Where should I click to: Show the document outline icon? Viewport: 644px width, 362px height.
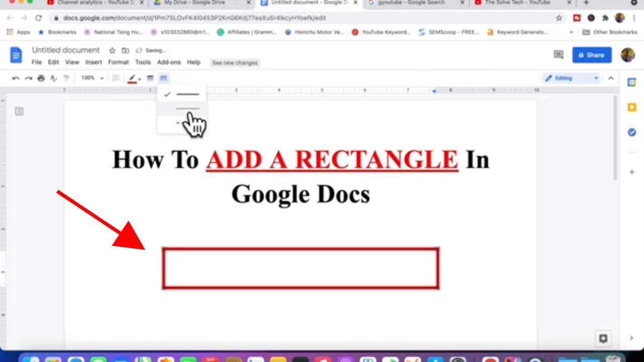pyautogui.click(x=19, y=111)
